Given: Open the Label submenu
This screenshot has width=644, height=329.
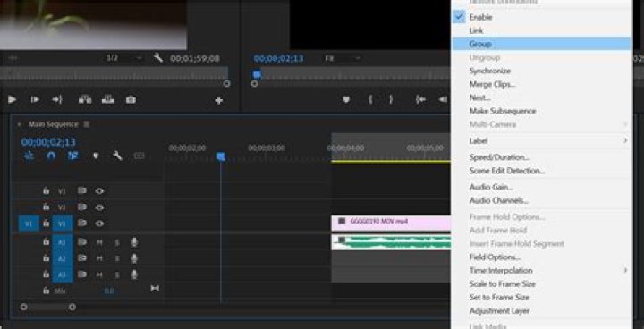Looking at the screenshot, I should (x=541, y=140).
